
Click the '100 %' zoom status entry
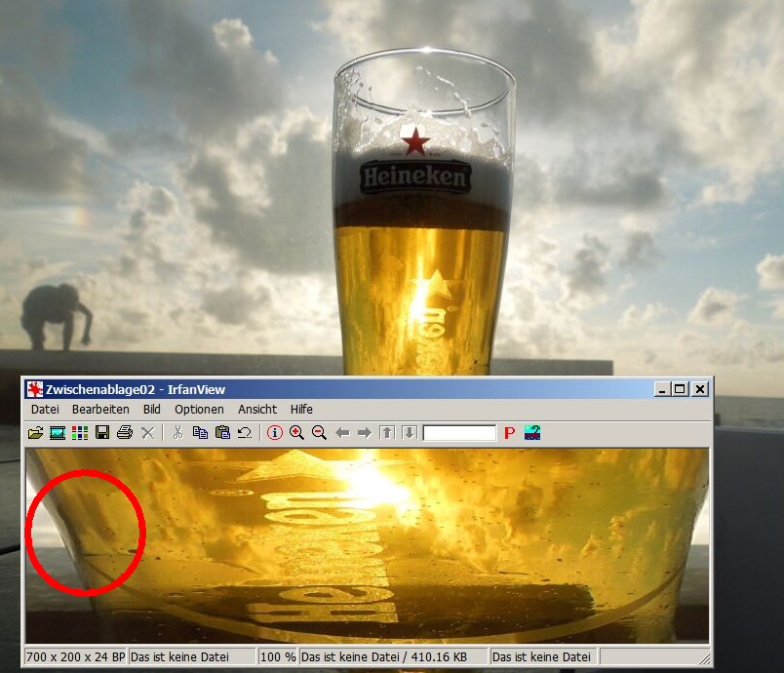pos(278,657)
